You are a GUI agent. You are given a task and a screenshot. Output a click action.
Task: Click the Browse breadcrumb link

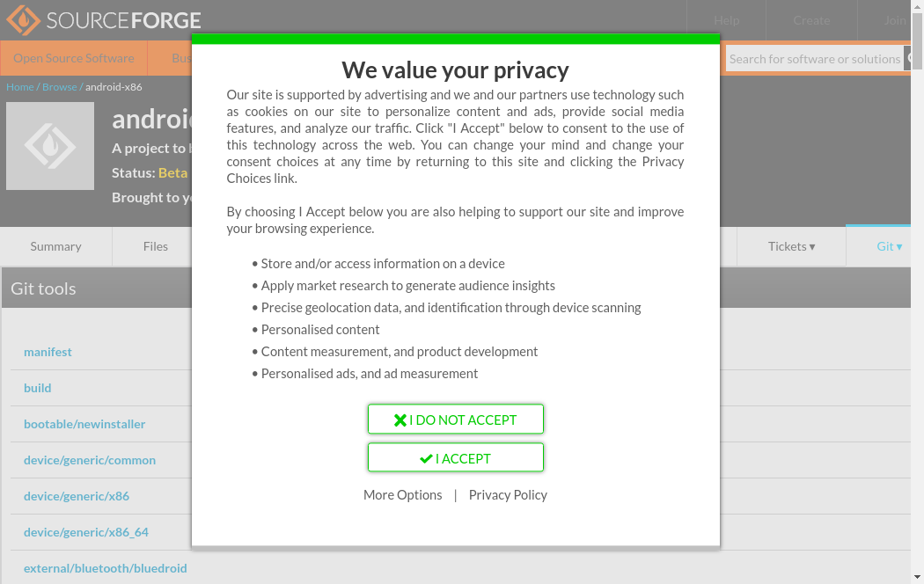[x=59, y=87]
